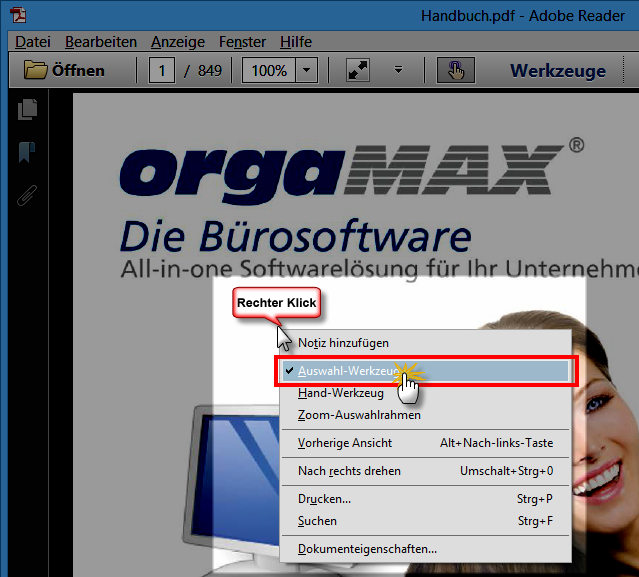Viewport: 639px width, 577px height.
Task: Select Zoom-Auswahlrahmen in the context menu
Action: pyautogui.click(x=425, y=415)
